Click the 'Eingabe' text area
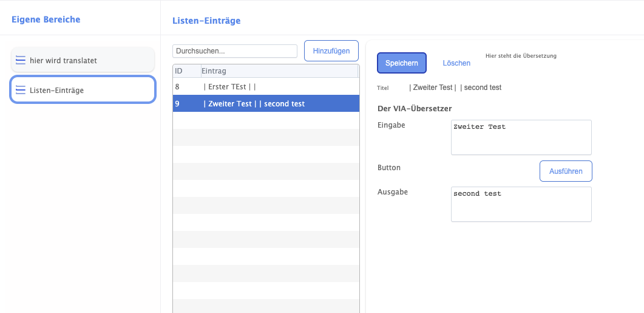The image size is (644, 313). coord(520,137)
